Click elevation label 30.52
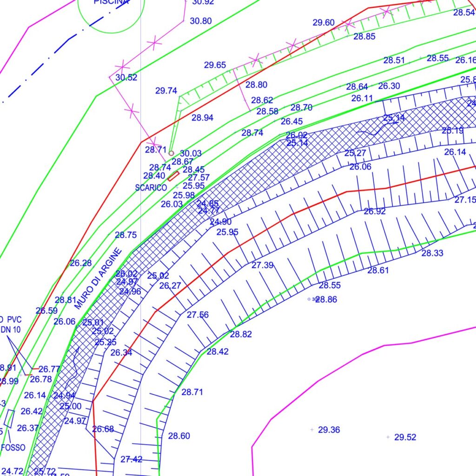This screenshot has width=476, height=476. pos(126,78)
